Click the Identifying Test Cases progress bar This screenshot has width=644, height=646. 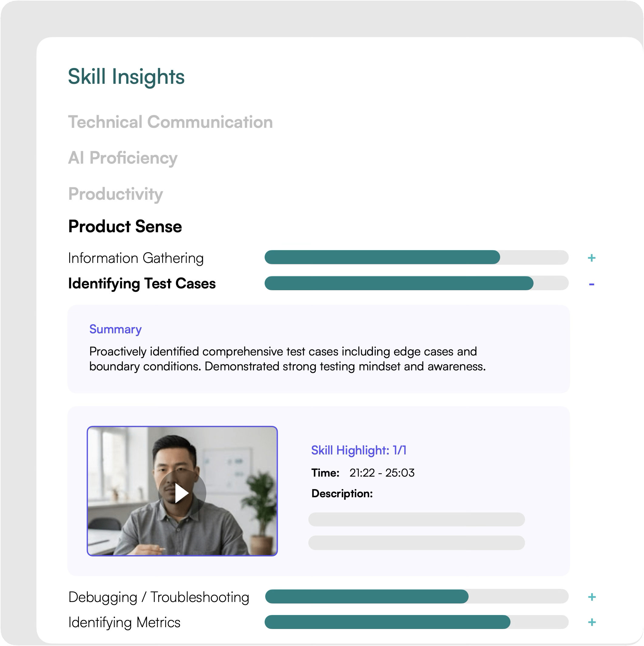[416, 283]
